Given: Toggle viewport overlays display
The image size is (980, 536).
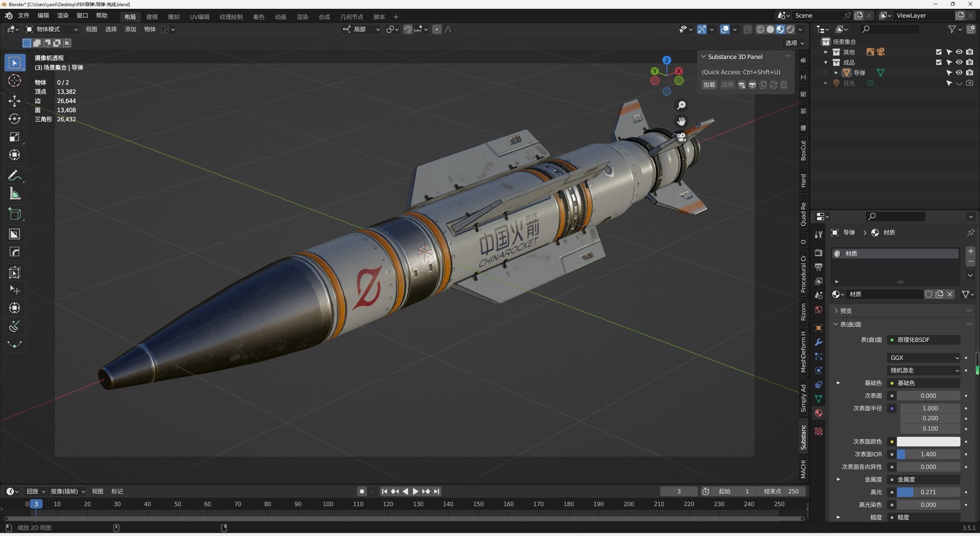Looking at the screenshot, I should 725,29.
